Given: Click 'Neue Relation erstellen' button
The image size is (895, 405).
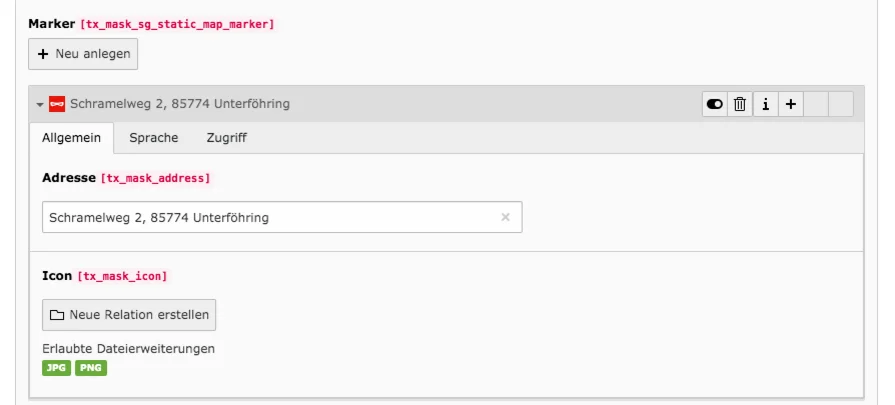Looking at the screenshot, I should pyautogui.click(x=129, y=314).
